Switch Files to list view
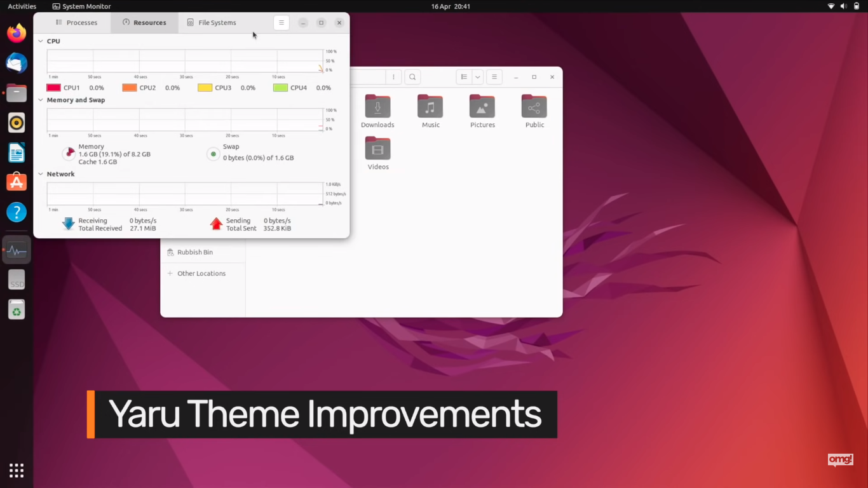 pos(464,77)
